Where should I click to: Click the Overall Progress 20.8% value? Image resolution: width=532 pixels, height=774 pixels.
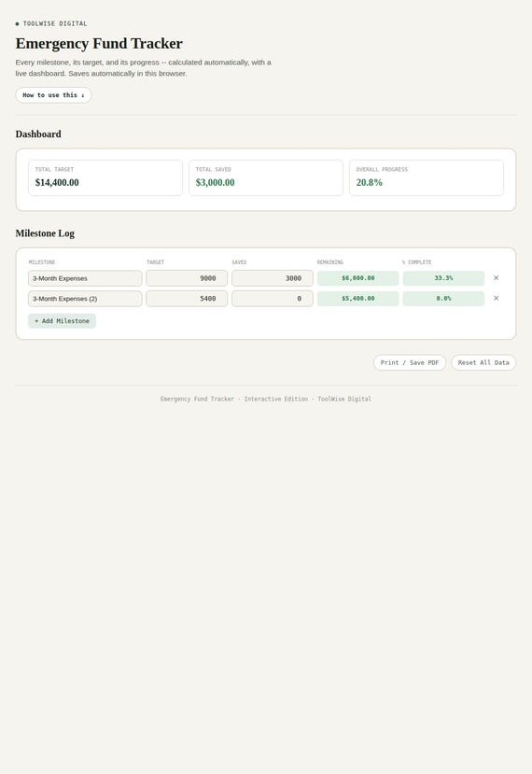click(x=370, y=182)
